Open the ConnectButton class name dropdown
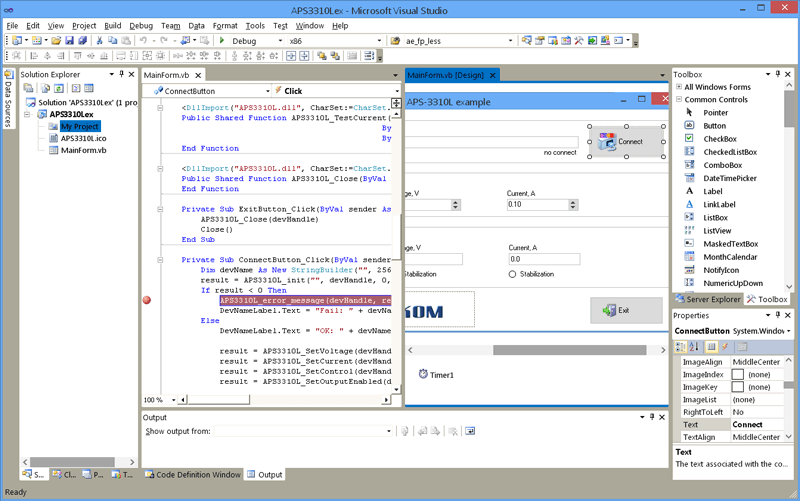 tap(268, 91)
